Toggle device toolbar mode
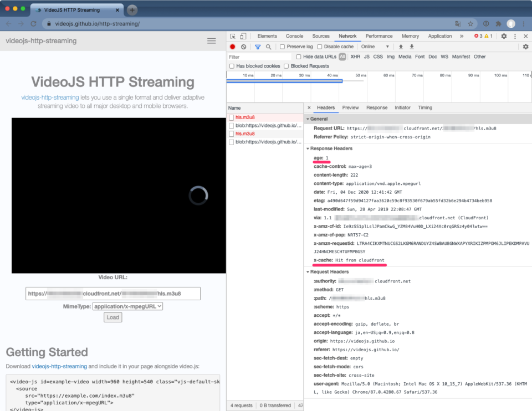Screen dimensions: 532x411 pyautogui.click(x=244, y=35)
